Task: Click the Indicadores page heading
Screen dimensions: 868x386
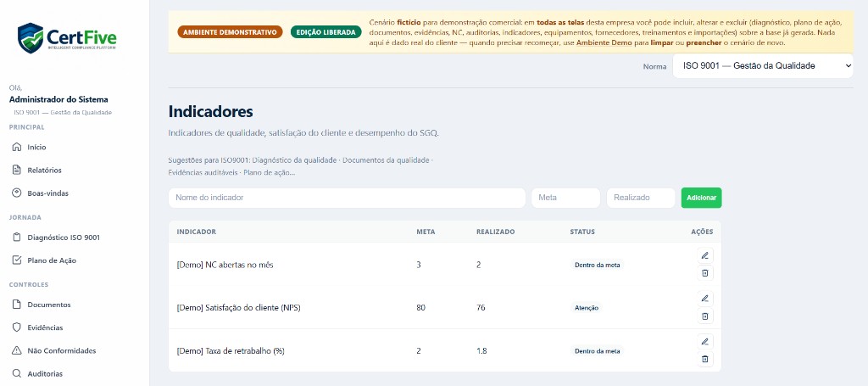Action: (210, 111)
